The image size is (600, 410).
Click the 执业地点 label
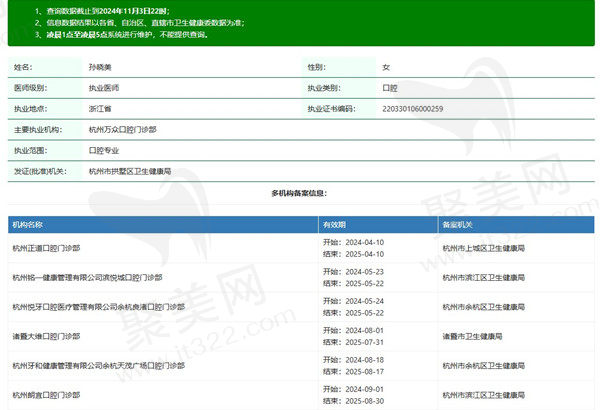[x=31, y=109]
